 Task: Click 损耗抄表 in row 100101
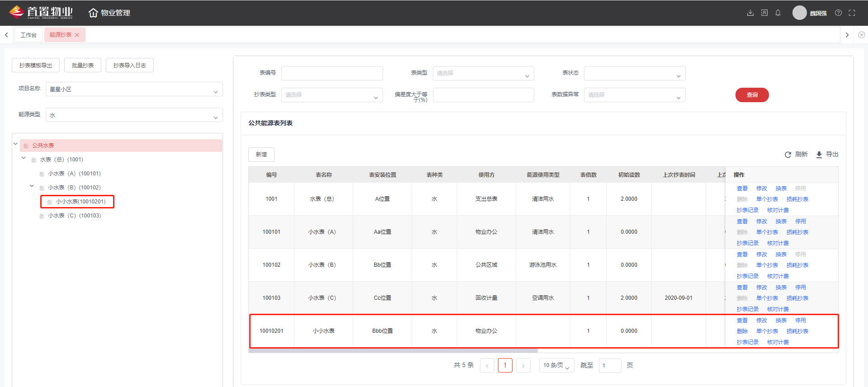[797, 232]
